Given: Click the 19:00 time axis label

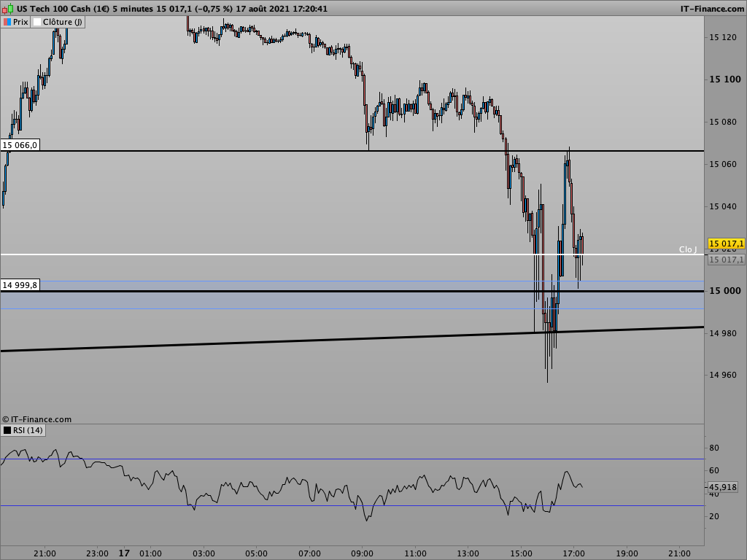Looking at the screenshot, I should coord(627,553).
